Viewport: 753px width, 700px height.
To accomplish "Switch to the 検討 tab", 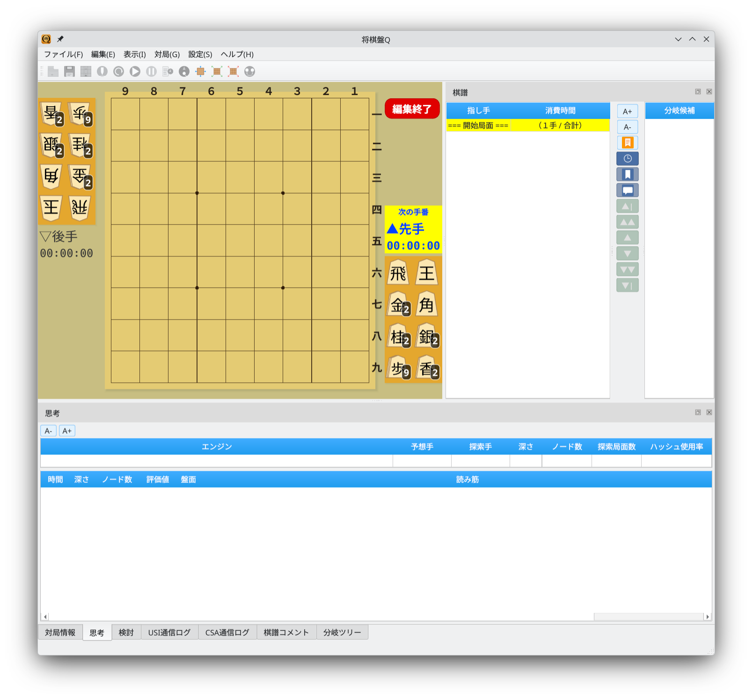I will (126, 633).
